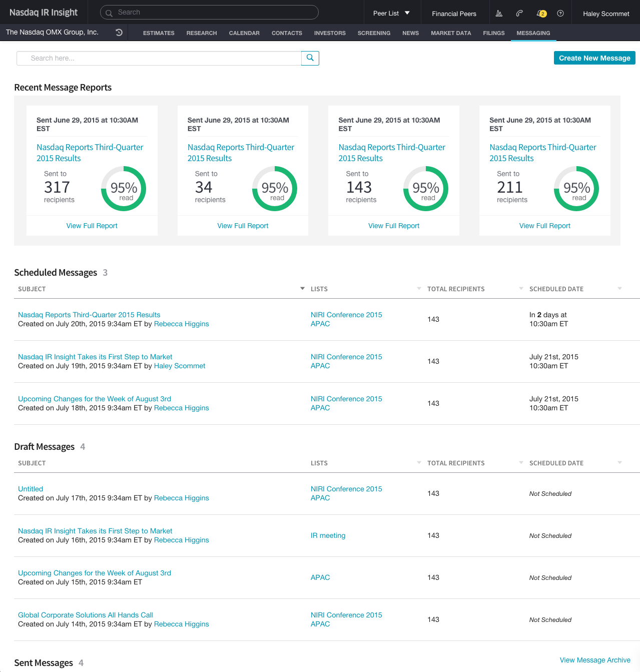Click The Nasdaq OMX Group, Inc. name
Screen dimensions: 640x672
(x=52, y=32)
